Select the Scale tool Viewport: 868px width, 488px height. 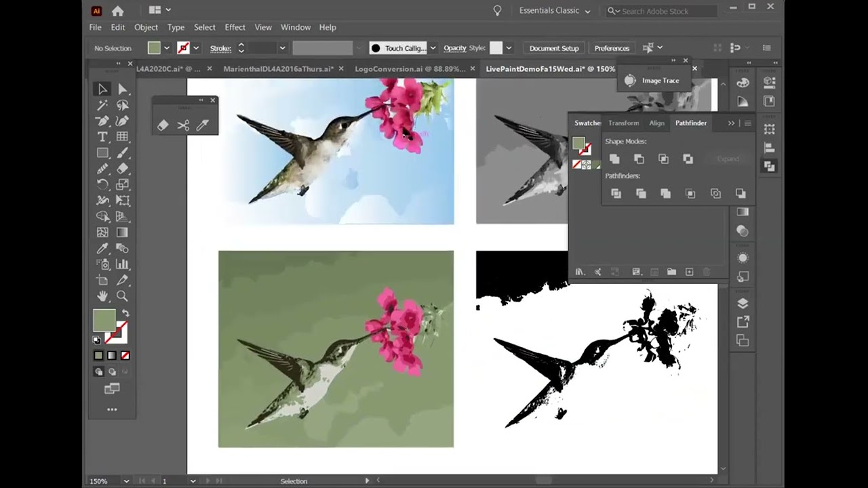click(123, 184)
